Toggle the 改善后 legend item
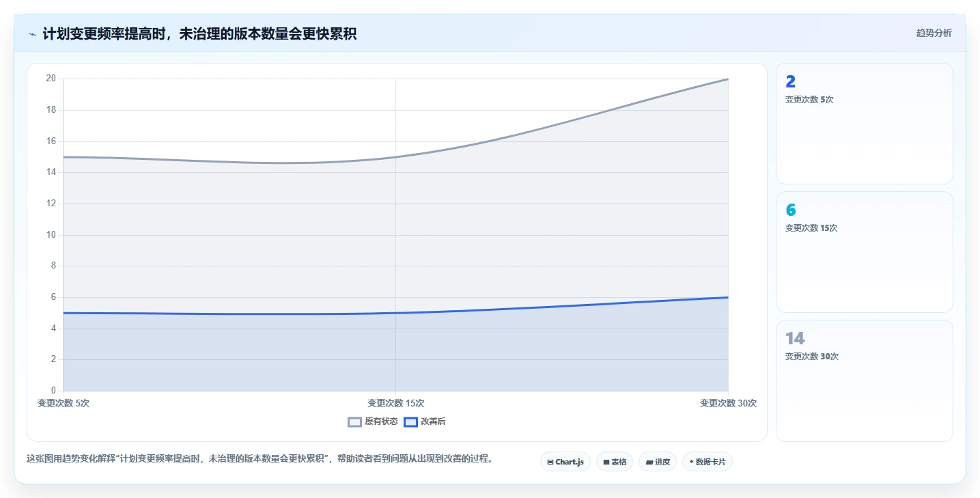980x498 pixels. point(425,421)
